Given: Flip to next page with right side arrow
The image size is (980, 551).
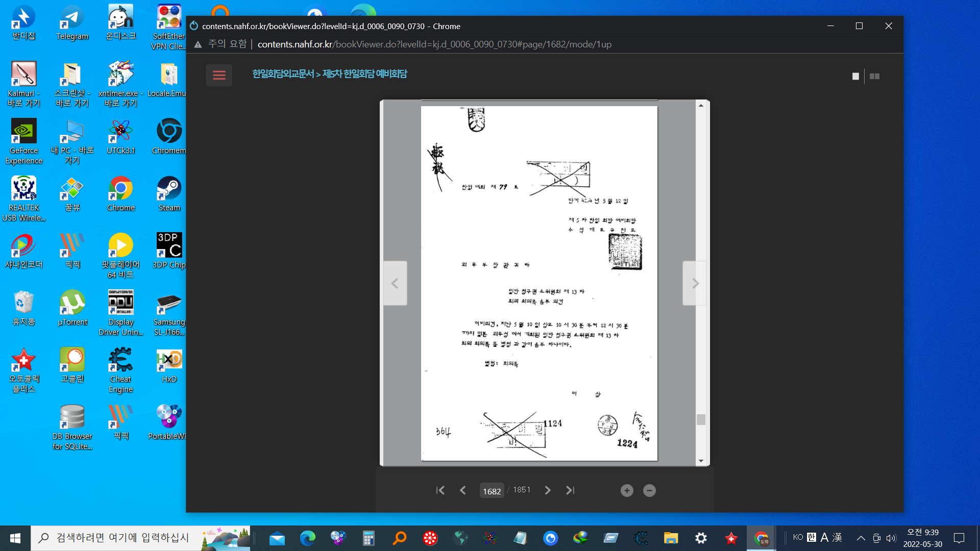Looking at the screenshot, I should pos(695,283).
